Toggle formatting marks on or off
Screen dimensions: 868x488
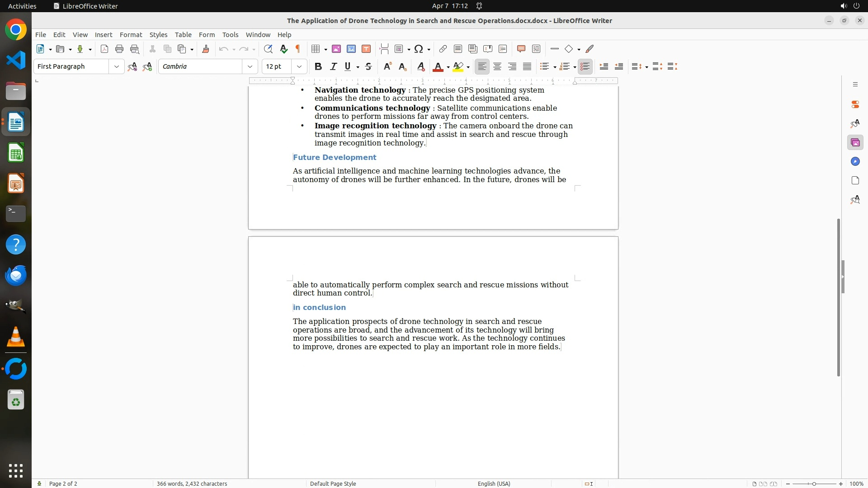click(298, 49)
